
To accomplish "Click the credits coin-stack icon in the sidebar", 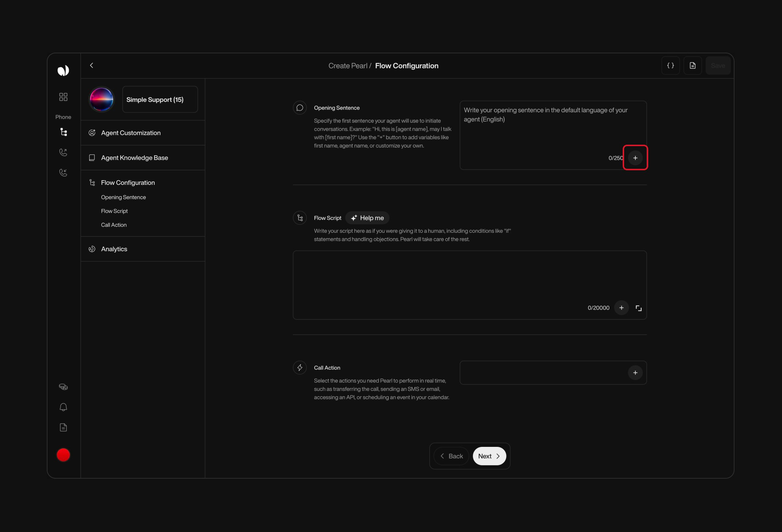I will tap(63, 387).
